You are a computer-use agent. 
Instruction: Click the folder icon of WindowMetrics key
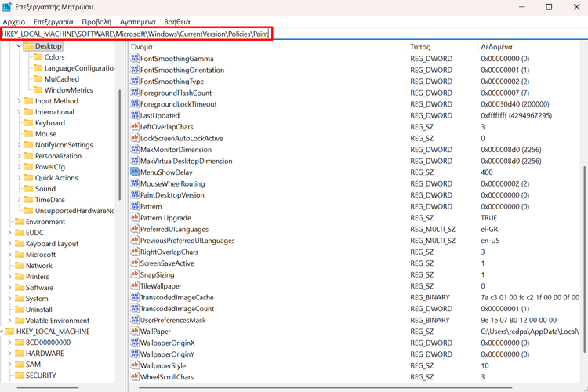38,90
